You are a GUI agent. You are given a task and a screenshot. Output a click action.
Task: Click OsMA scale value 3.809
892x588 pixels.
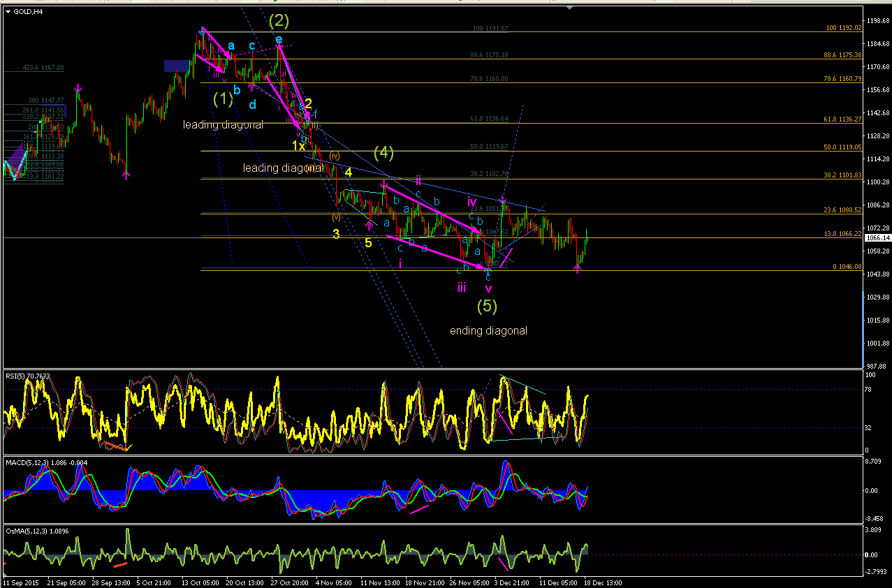tap(875, 531)
